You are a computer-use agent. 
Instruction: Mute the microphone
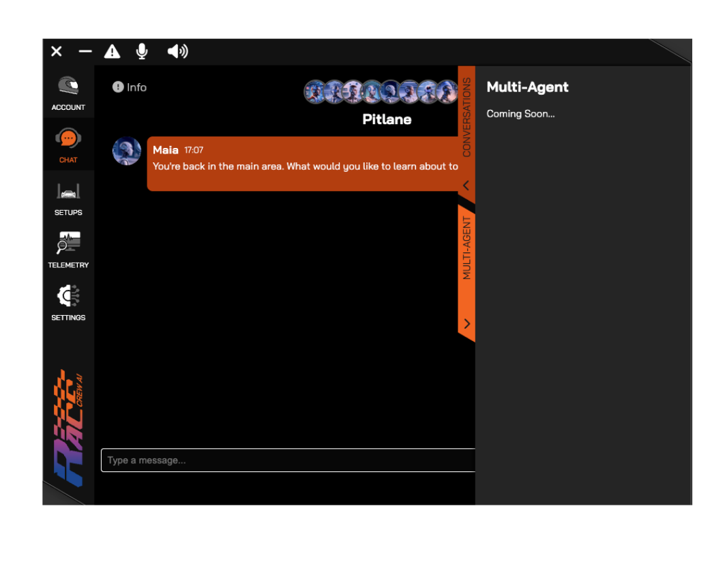[x=142, y=52]
